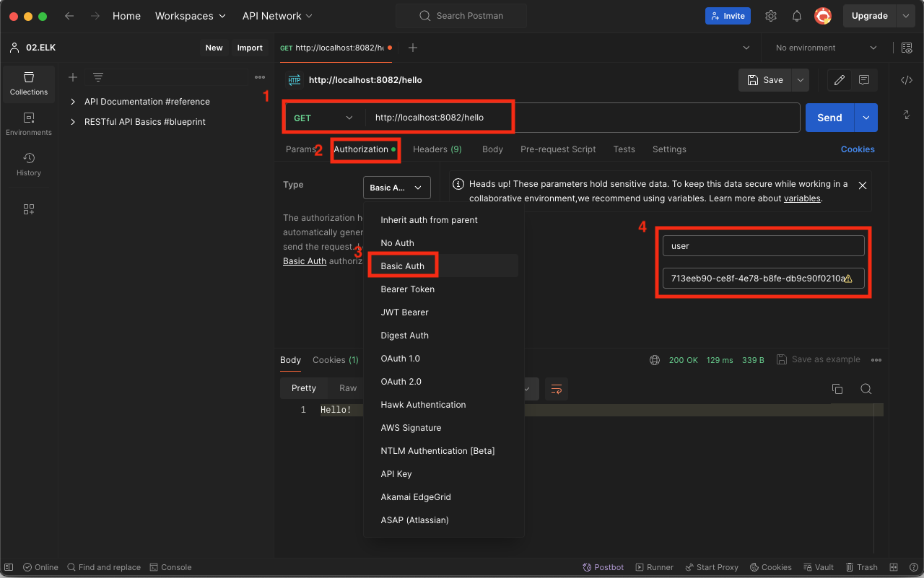924x578 pixels.
Task: Click the network globe icon in response
Action: click(x=655, y=359)
